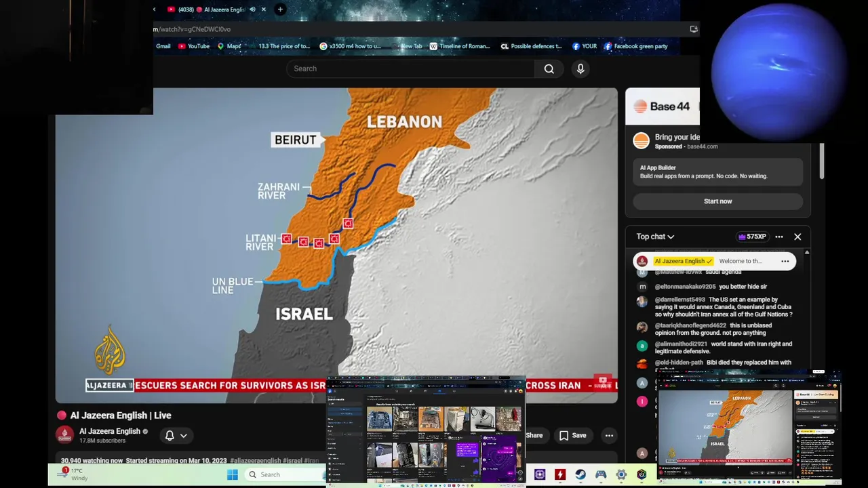868x488 pixels.
Task: Select the Al Jazeera English browser tab
Action: [x=216, y=9]
